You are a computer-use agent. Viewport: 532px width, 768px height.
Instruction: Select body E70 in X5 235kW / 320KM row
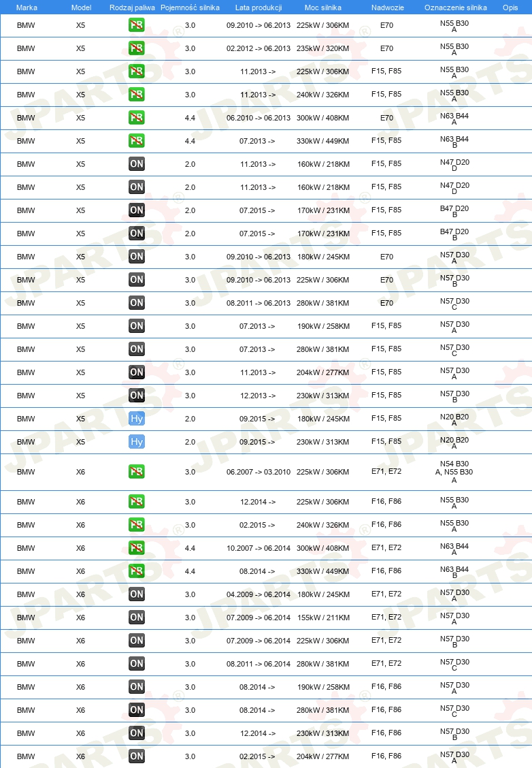coord(386,48)
